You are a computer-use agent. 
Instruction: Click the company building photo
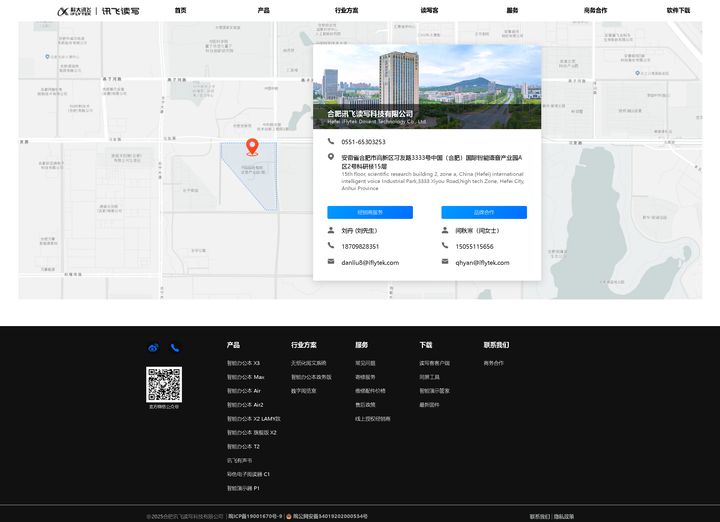pyautogui.click(x=427, y=86)
